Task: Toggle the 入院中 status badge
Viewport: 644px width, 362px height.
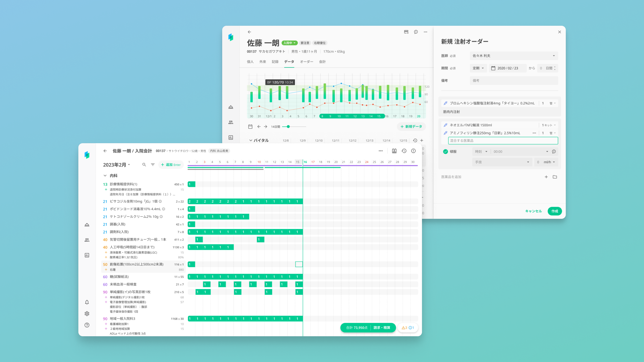Action: click(x=289, y=43)
